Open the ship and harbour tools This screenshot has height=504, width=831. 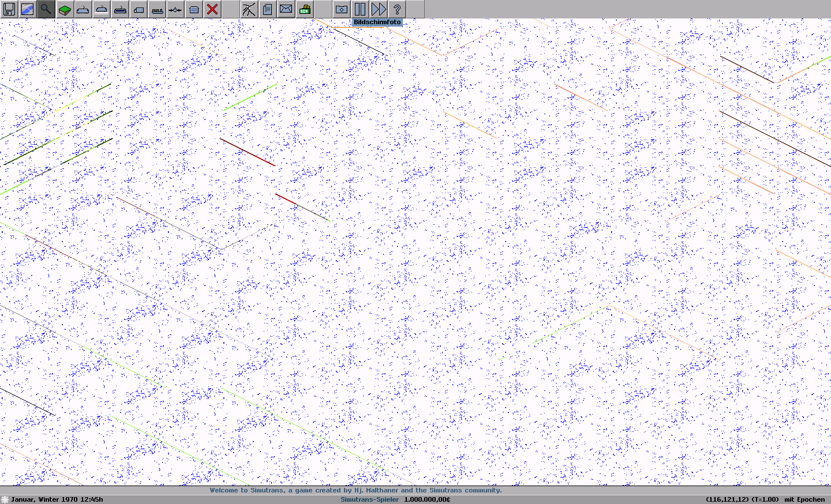pos(157,9)
